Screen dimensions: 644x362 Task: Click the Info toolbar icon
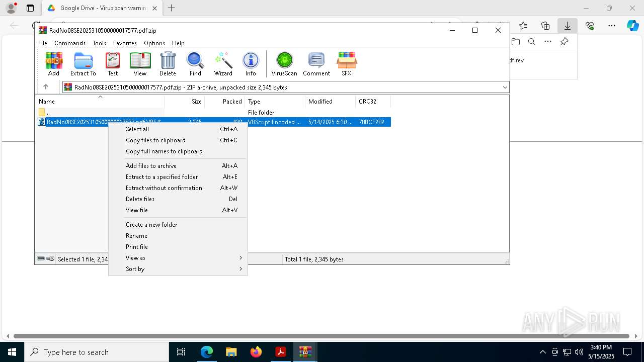click(251, 64)
